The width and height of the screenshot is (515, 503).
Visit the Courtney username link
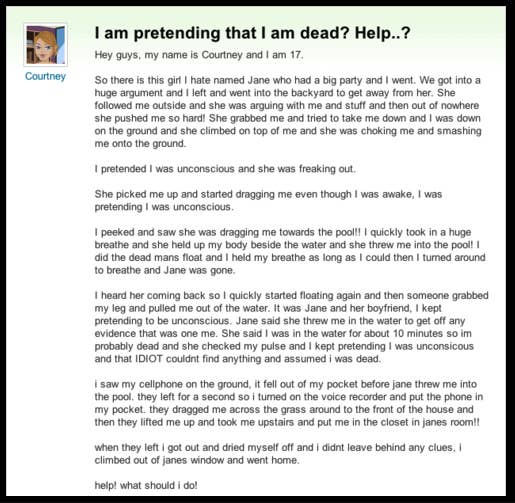pyautogui.click(x=45, y=76)
